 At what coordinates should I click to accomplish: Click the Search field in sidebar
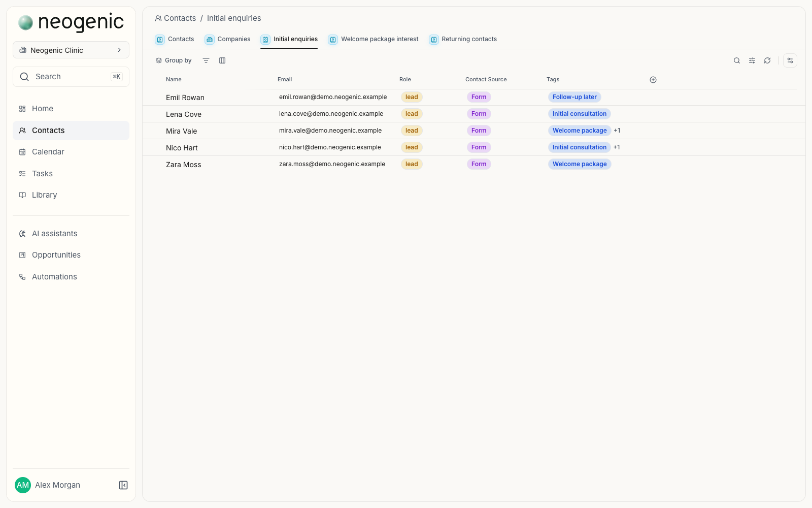[71, 77]
